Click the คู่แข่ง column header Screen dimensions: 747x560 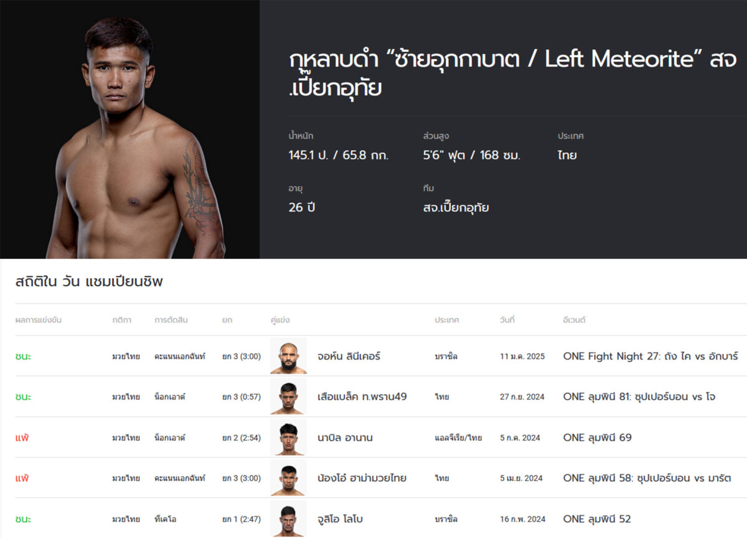click(x=280, y=320)
